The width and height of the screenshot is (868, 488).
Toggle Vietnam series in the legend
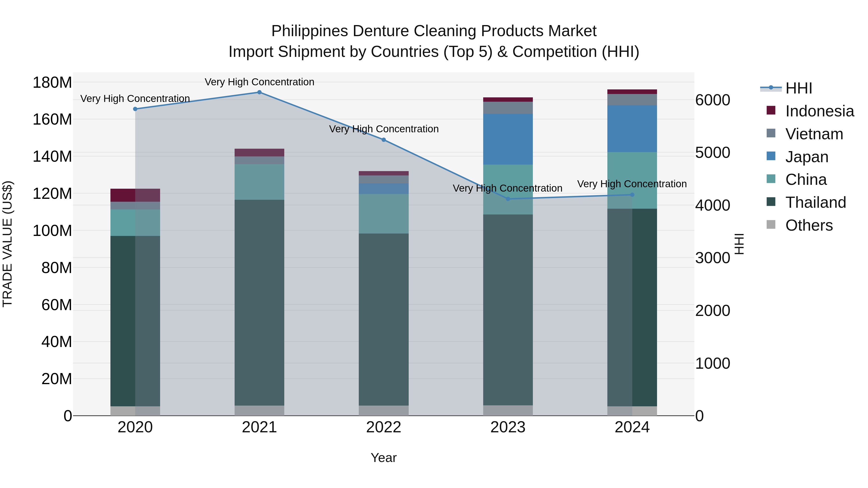(805, 134)
